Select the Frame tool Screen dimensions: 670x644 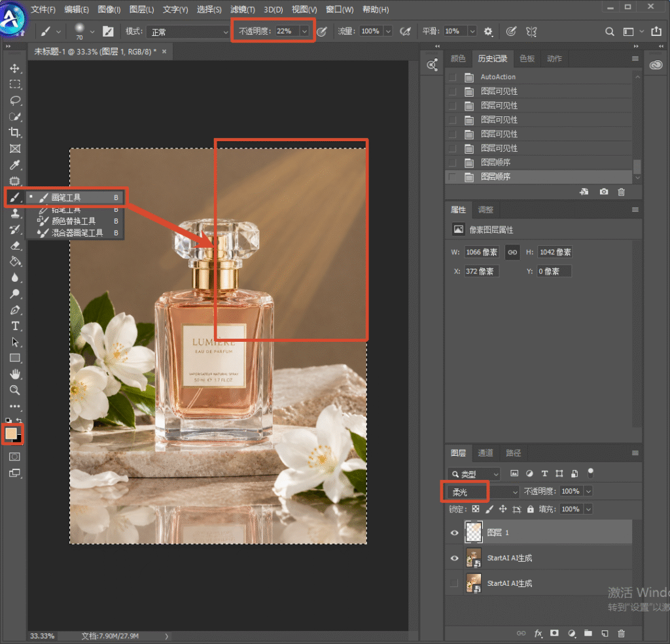pos(15,148)
